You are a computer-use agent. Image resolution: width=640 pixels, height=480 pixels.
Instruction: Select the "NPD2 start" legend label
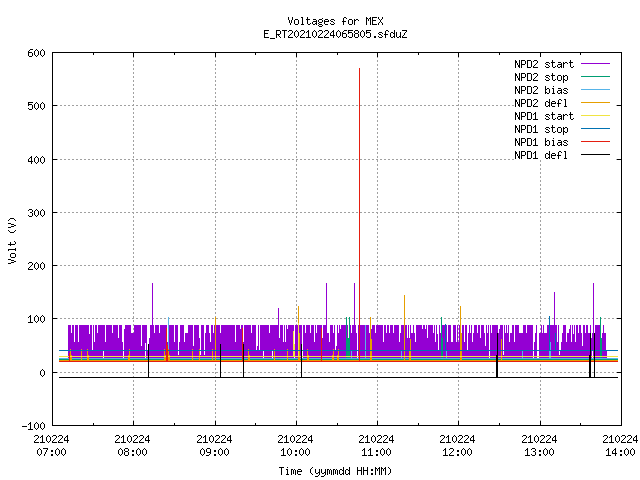(x=544, y=64)
